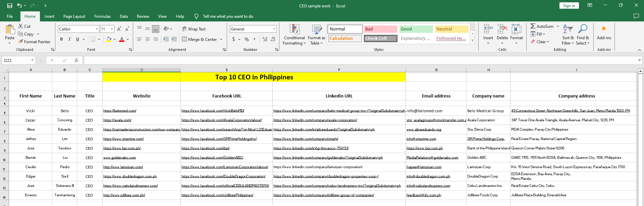Click the Insert cells icon
The image size is (644, 206).
coord(488,29)
